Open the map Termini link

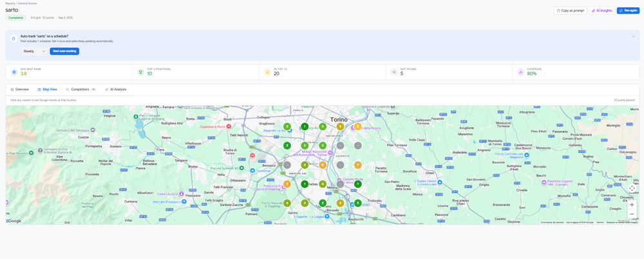coord(600,222)
